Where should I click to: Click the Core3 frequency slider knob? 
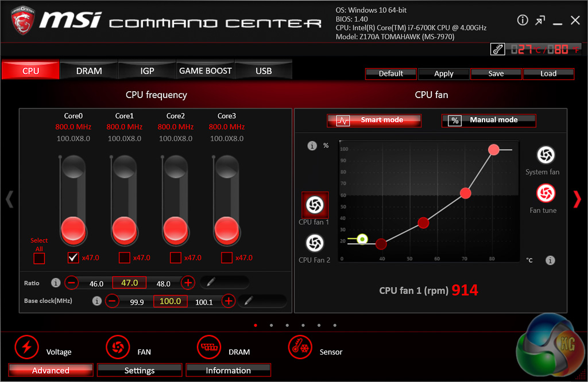pyautogui.click(x=226, y=229)
